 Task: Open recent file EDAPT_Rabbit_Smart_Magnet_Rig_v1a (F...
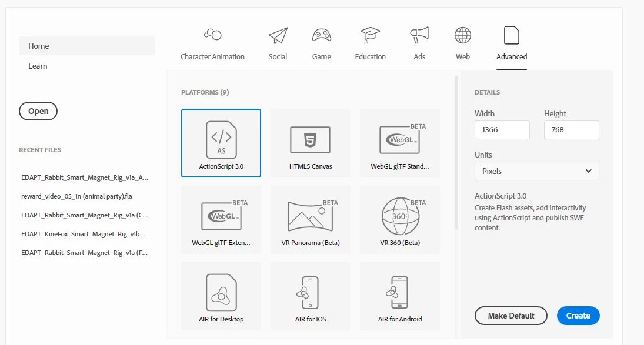tap(85, 253)
